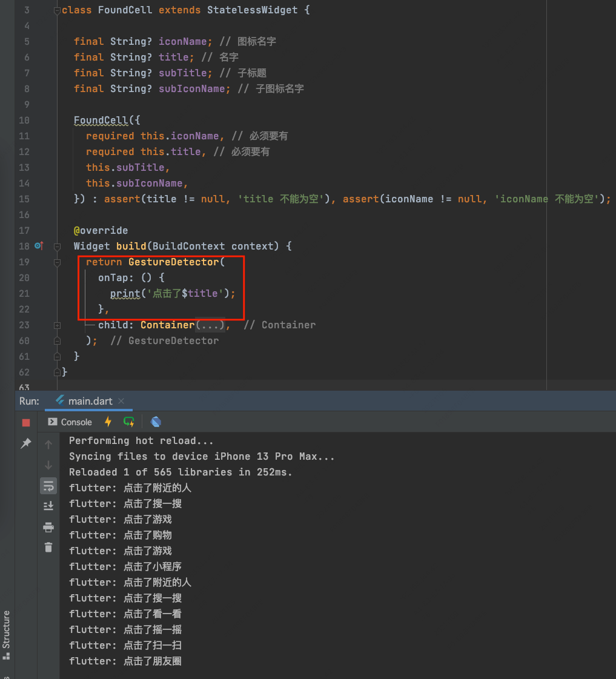
Task: Click console line '点击了小程序'
Action: point(125,566)
